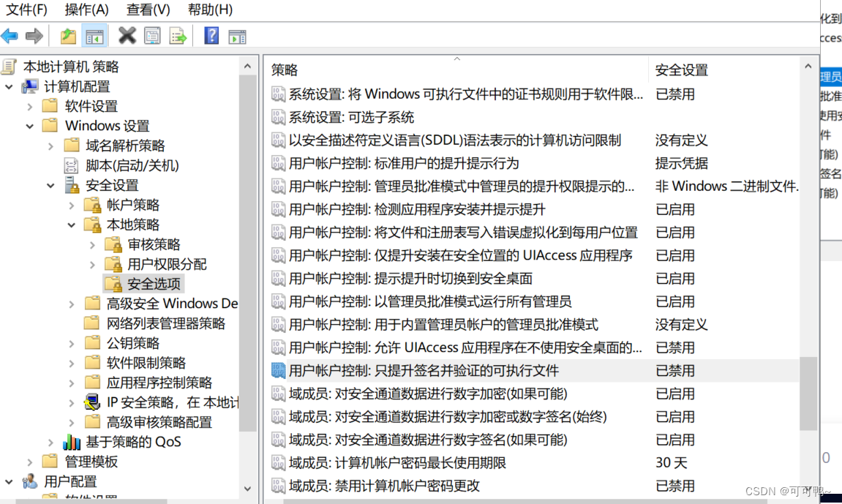Expand the 公钥策略 tree node
The width and height of the screenshot is (842, 504).
point(72,344)
